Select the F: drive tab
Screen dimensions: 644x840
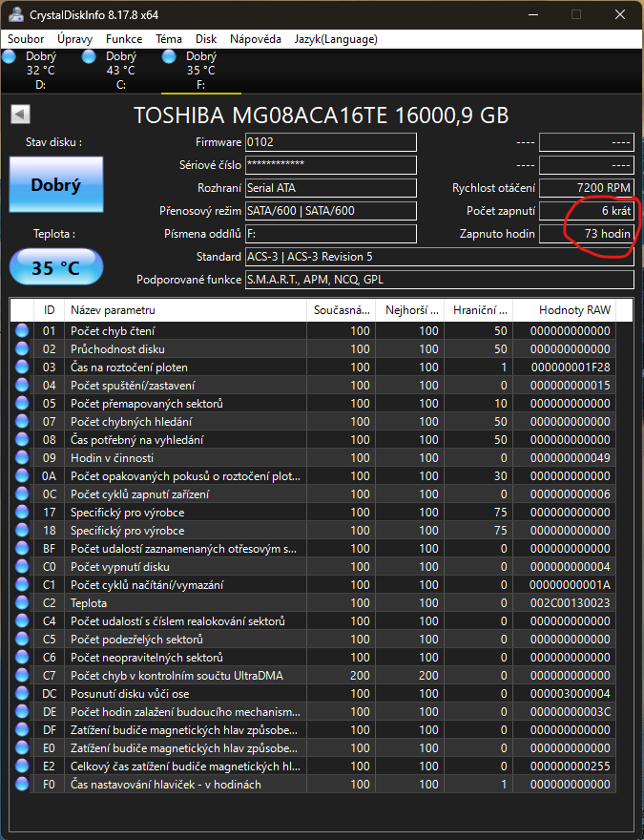tap(200, 71)
